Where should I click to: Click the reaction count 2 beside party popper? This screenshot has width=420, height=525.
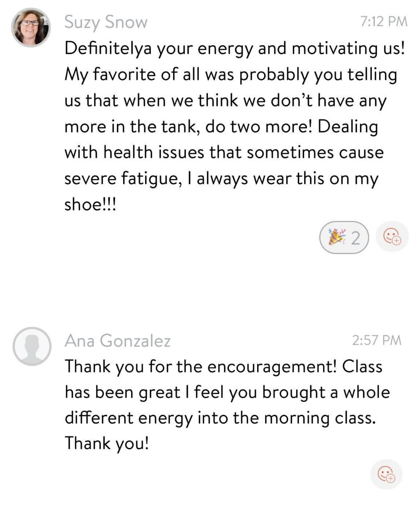(355, 238)
